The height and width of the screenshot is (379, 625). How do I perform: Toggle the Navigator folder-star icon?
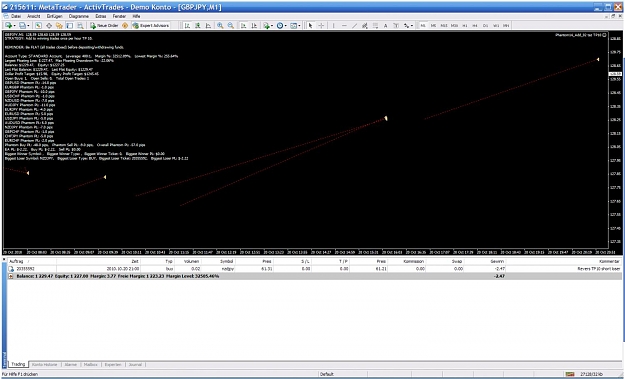[59, 26]
